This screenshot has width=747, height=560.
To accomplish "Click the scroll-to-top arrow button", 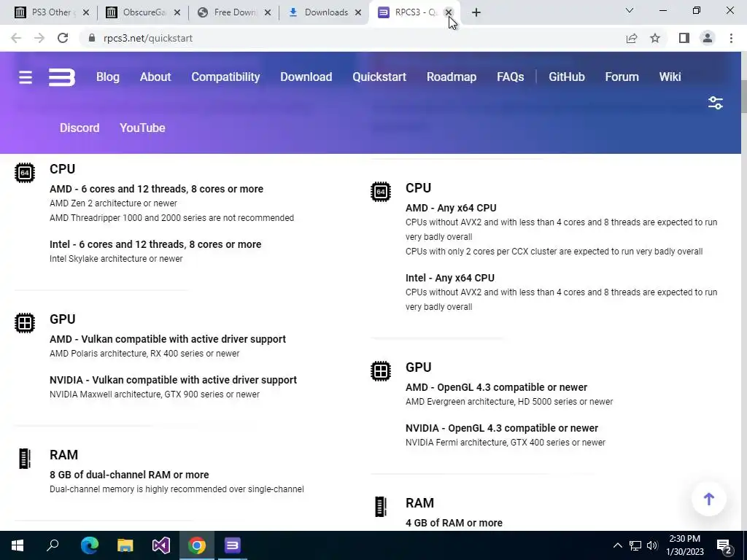I will [709, 499].
